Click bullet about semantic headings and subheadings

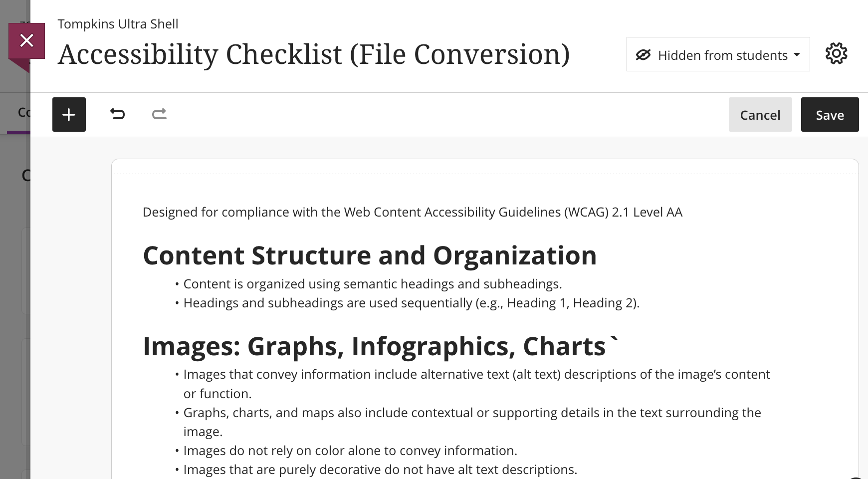point(373,284)
